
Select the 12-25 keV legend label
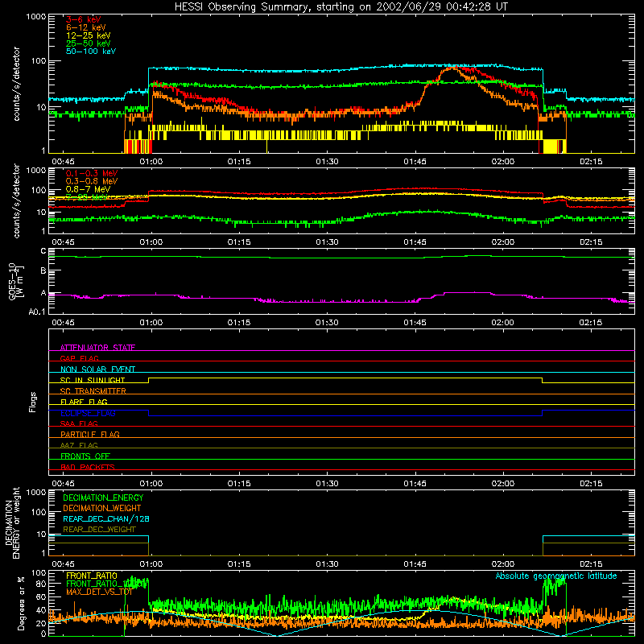click(x=88, y=35)
